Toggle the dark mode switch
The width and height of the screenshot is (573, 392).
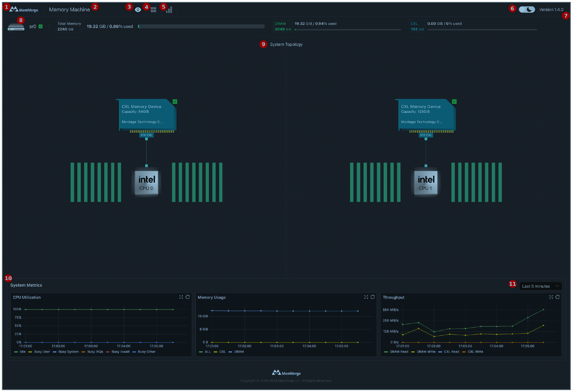click(526, 9)
